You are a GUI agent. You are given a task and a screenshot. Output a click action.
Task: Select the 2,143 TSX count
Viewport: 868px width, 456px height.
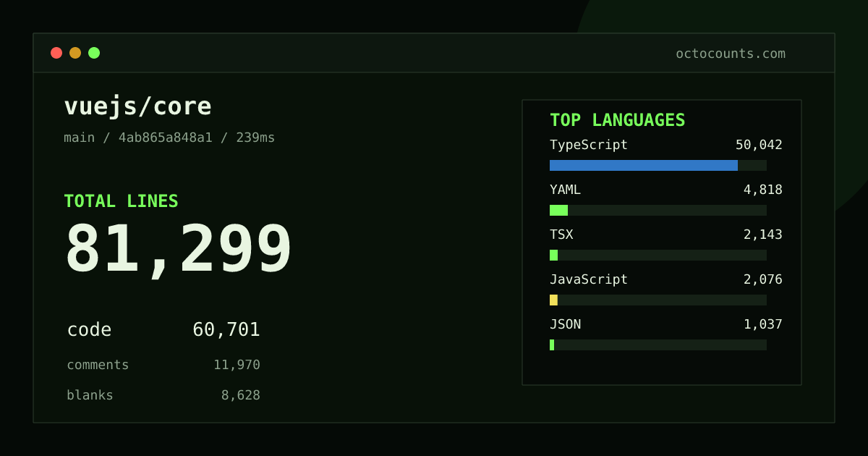tap(763, 235)
